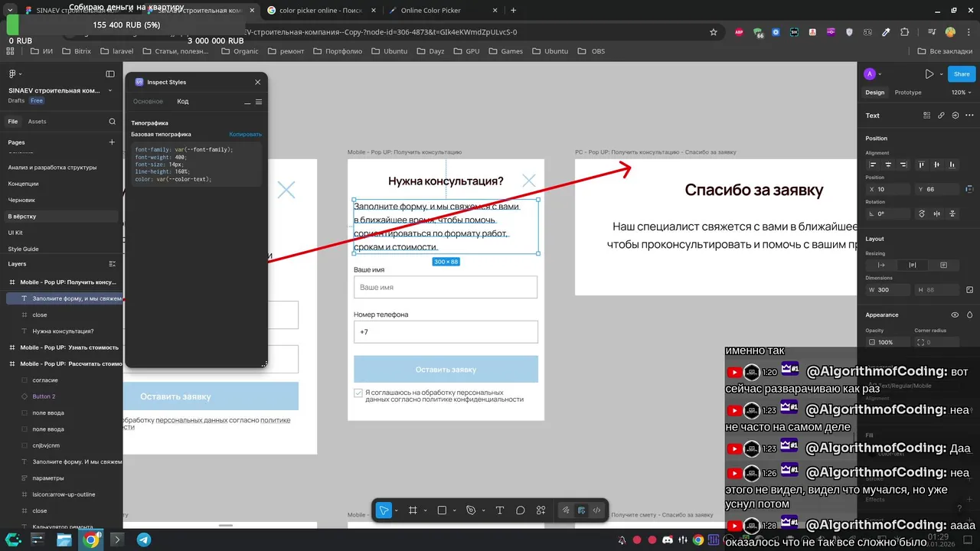Click the X position field
The height and width of the screenshot is (551, 980).
click(887, 189)
